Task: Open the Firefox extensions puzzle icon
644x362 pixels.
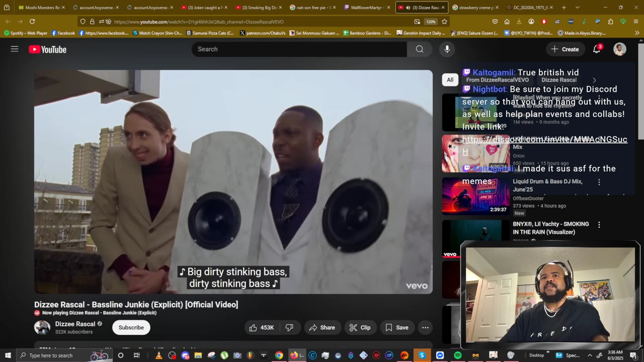Action: point(610,22)
